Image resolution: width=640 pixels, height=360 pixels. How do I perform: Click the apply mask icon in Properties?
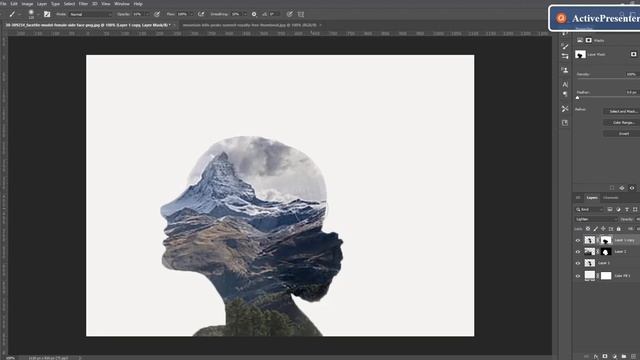(x=622, y=188)
